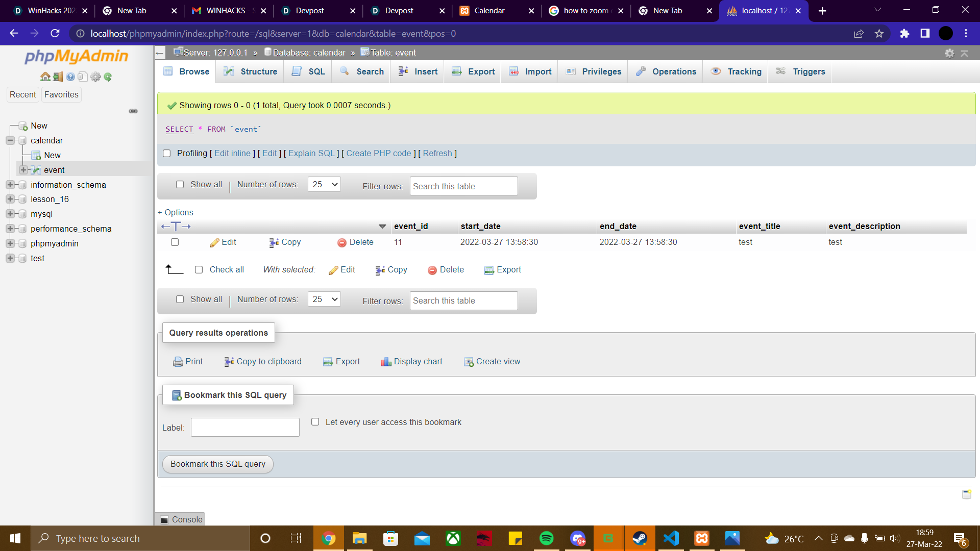This screenshot has width=980, height=551.
Task: Click red Delete icon for row 11
Action: (x=341, y=243)
